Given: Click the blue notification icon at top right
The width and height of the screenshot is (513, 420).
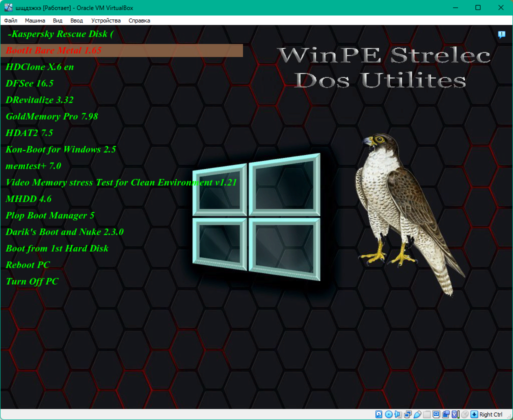Looking at the screenshot, I should 501,34.
